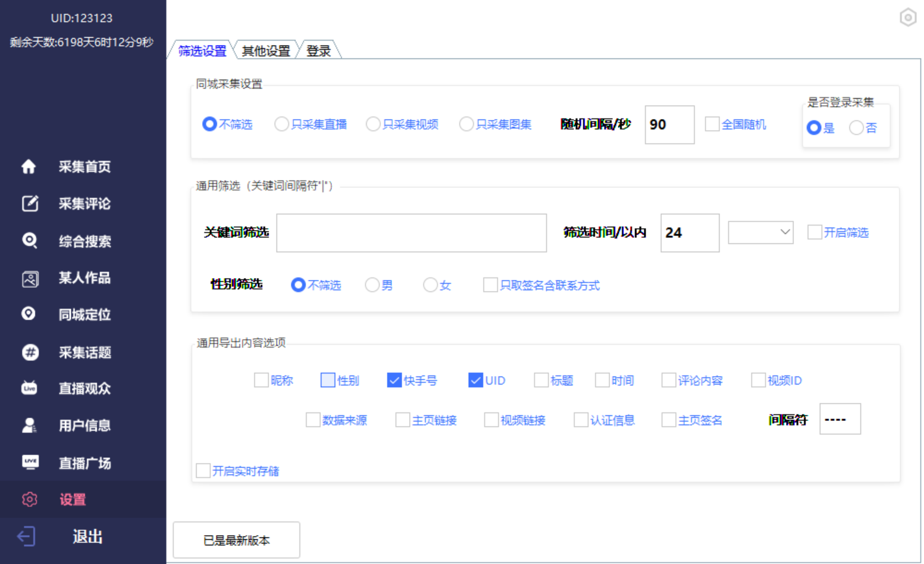Click the 已是最新版本 button

[237, 540]
